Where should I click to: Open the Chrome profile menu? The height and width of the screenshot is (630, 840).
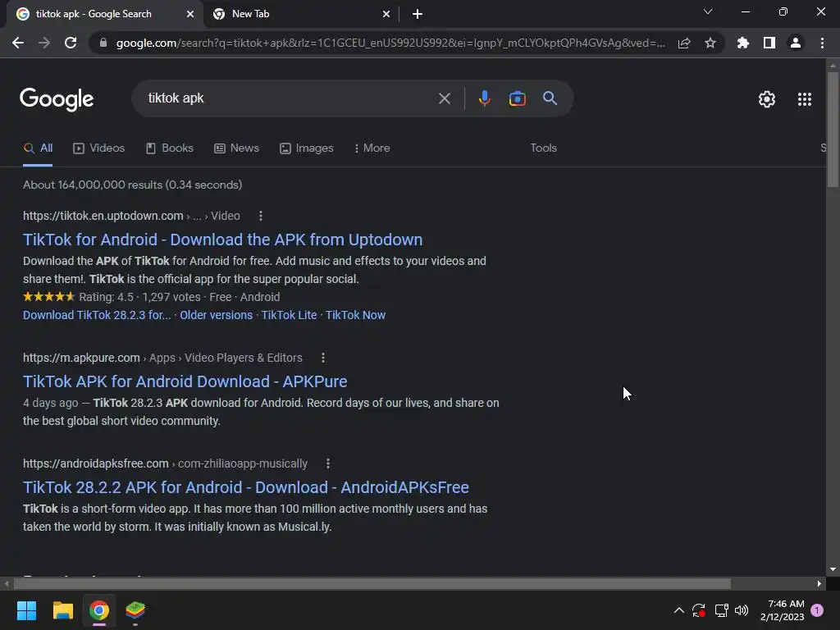coord(796,43)
